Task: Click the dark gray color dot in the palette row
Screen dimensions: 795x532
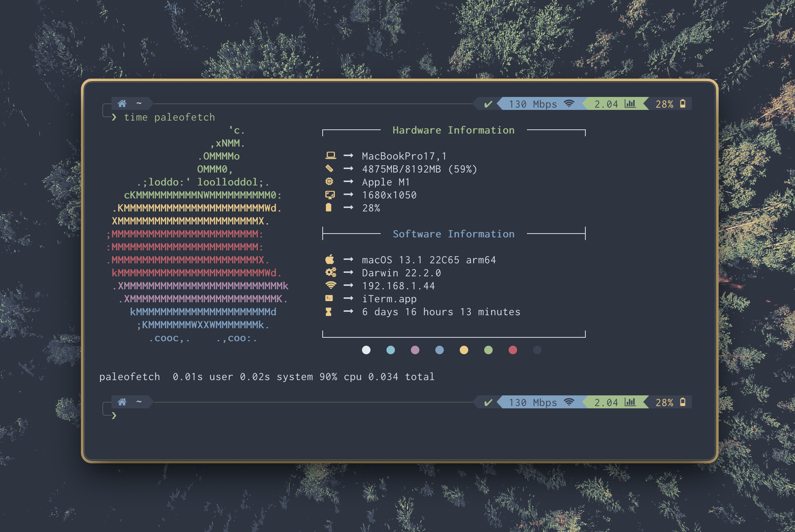Action: 537,350
